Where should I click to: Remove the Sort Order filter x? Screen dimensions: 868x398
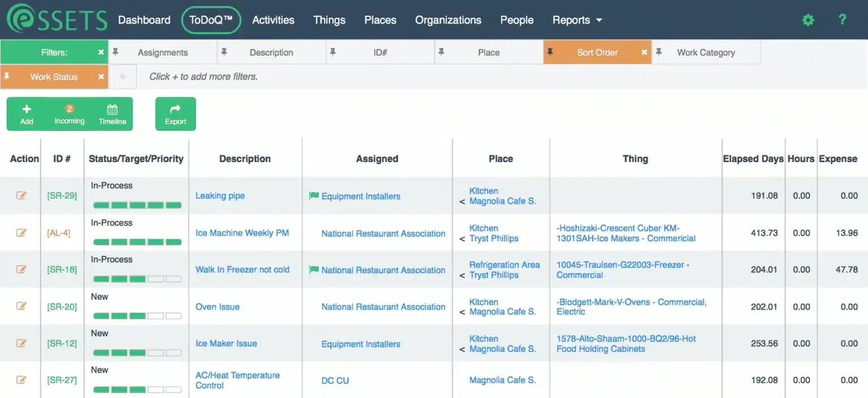point(644,52)
